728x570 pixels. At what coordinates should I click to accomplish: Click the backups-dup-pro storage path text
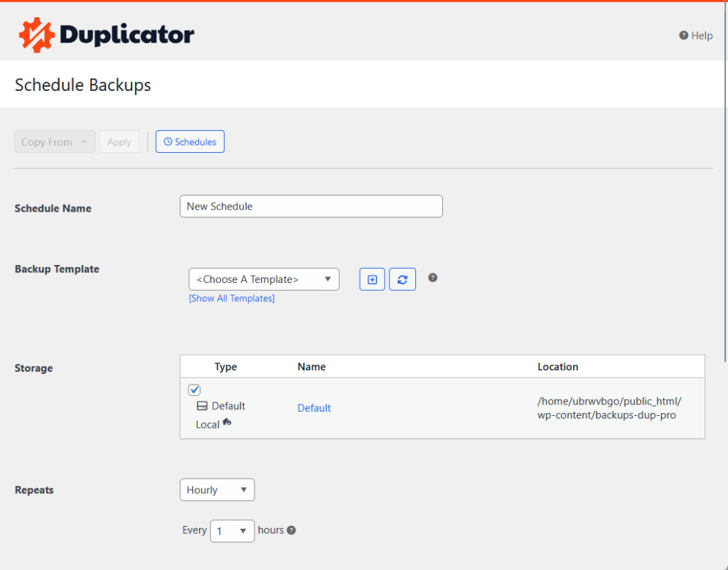[x=609, y=408]
